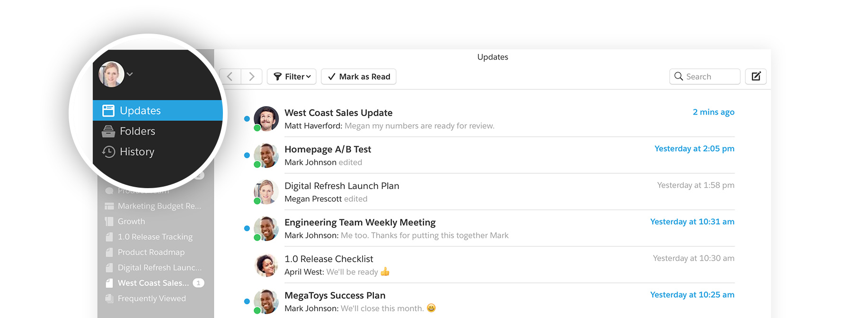Open the West Coast Sales Update thread

click(338, 113)
